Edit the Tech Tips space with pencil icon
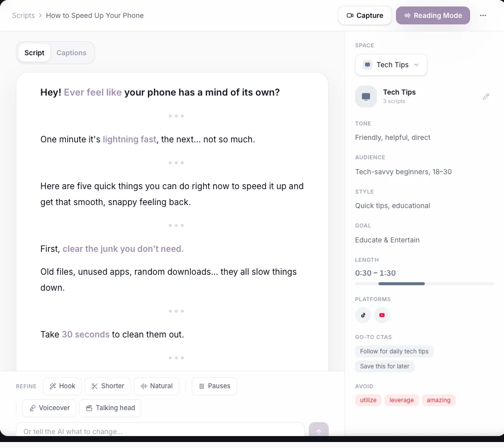Image resolution: width=504 pixels, height=448 pixels. tap(486, 97)
